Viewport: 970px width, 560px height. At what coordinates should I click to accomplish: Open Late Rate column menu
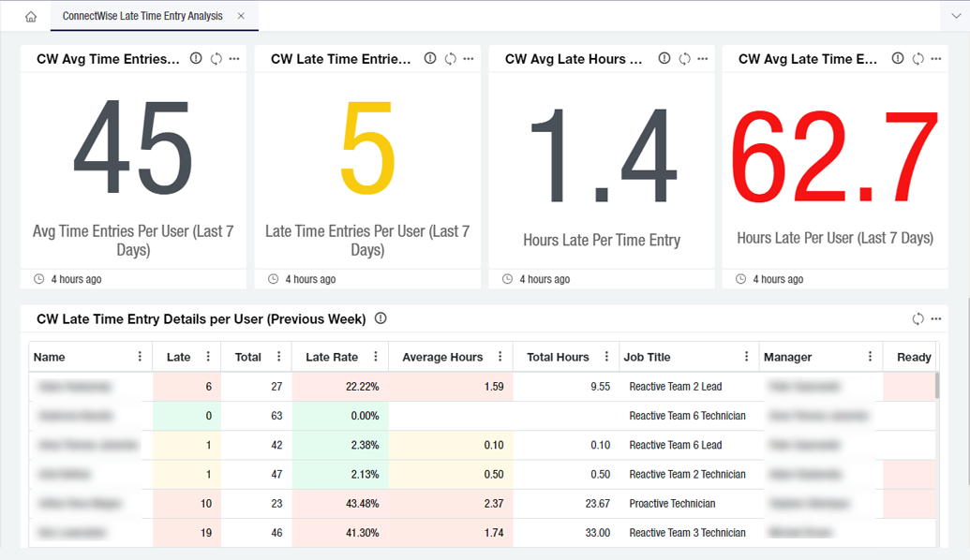(376, 357)
